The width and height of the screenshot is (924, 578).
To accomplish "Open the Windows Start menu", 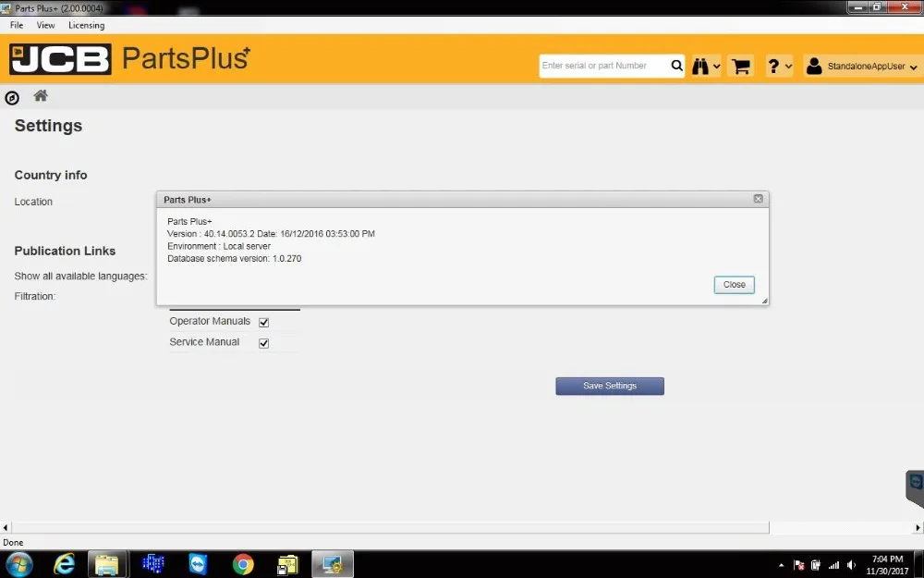I will coord(19,564).
